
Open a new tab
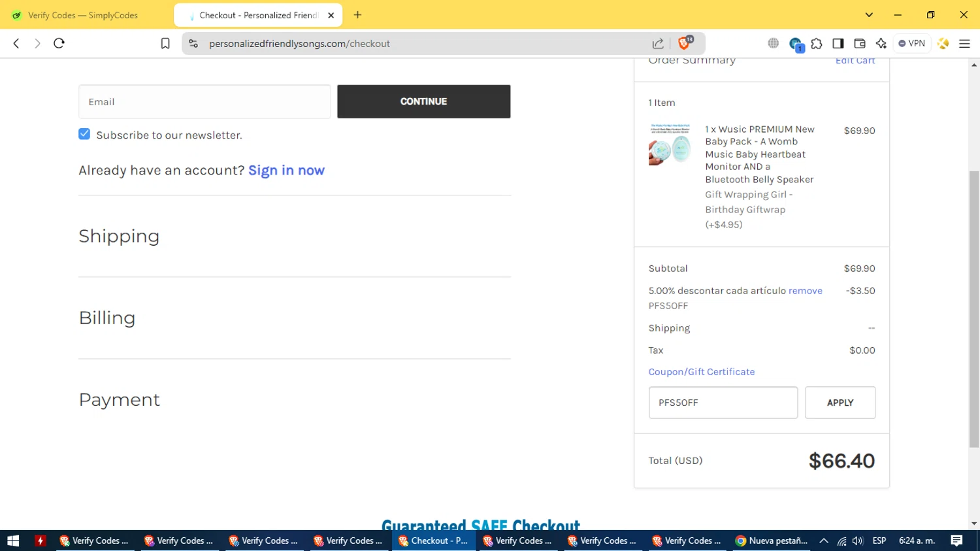pos(357,15)
